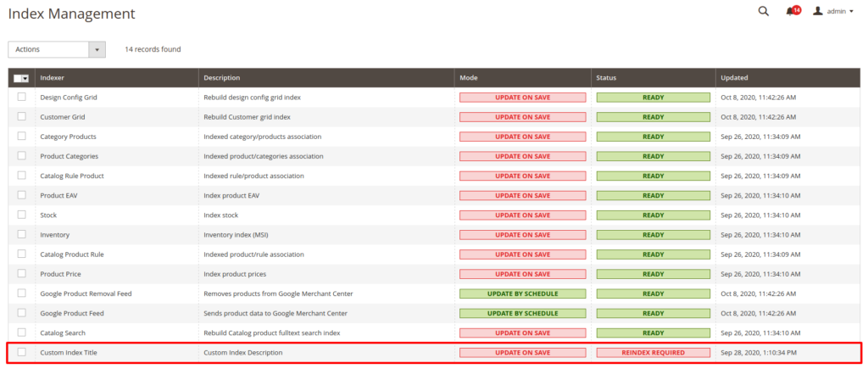Viewport: 868px width, 369px height.
Task: Tick the Design Config Grid checkbox
Action: pyautogui.click(x=21, y=97)
